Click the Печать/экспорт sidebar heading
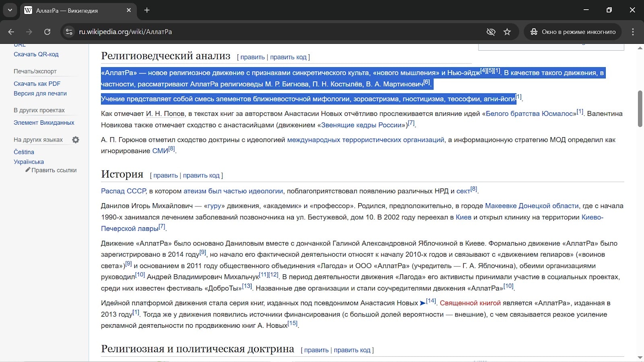 [x=35, y=71]
